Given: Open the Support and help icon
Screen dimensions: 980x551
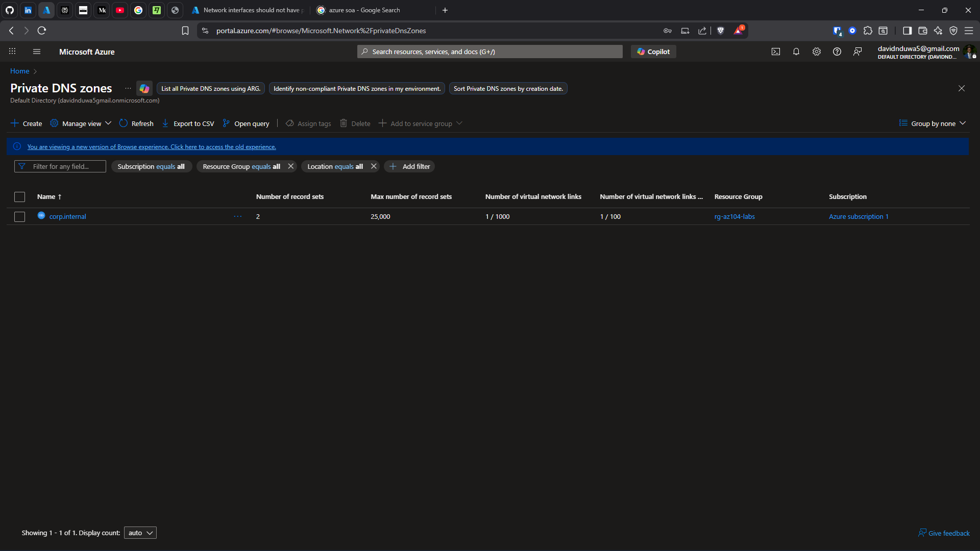Looking at the screenshot, I should tap(837, 52).
